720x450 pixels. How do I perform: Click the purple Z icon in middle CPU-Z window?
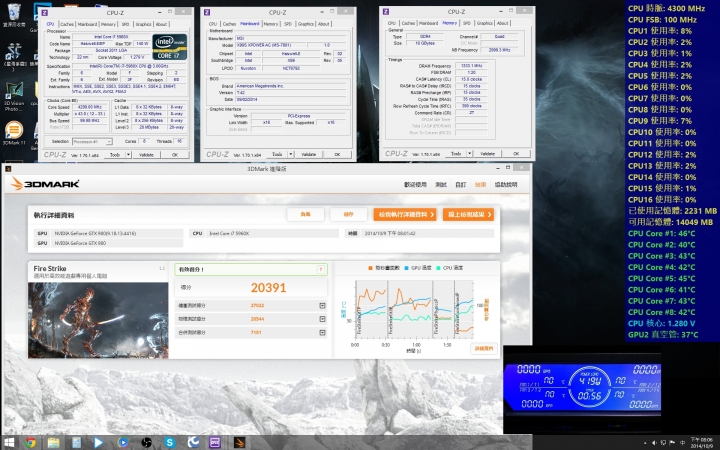pyautogui.click(x=207, y=12)
